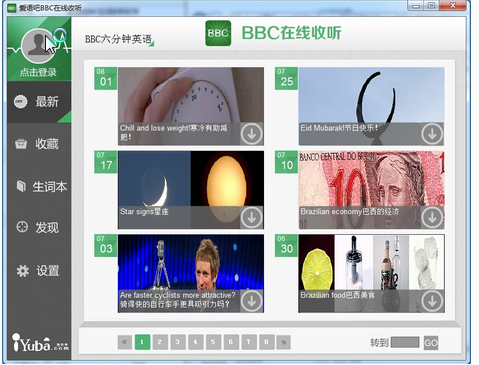Click the 点击登录 login label
479x365 pixels.
(38, 72)
